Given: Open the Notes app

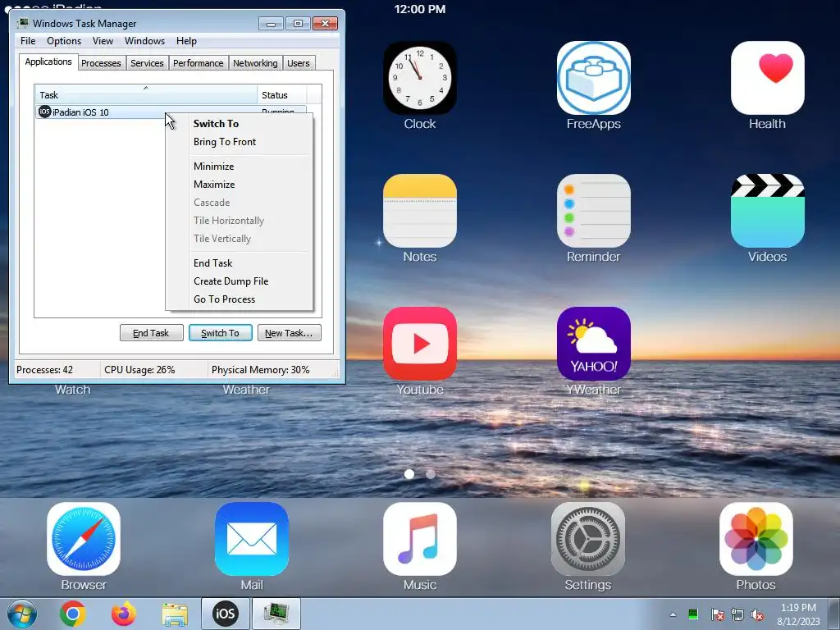Looking at the screenshot, I should click(x=419, y=211).
